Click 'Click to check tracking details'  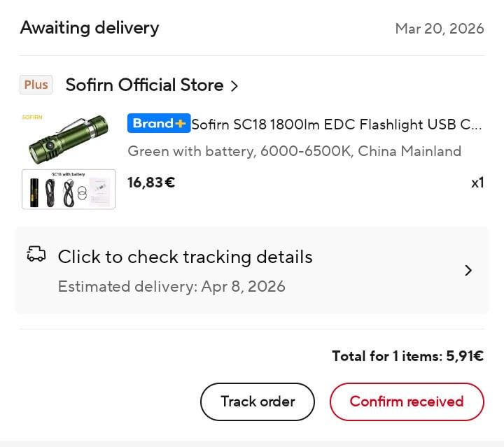pos(185,257)
